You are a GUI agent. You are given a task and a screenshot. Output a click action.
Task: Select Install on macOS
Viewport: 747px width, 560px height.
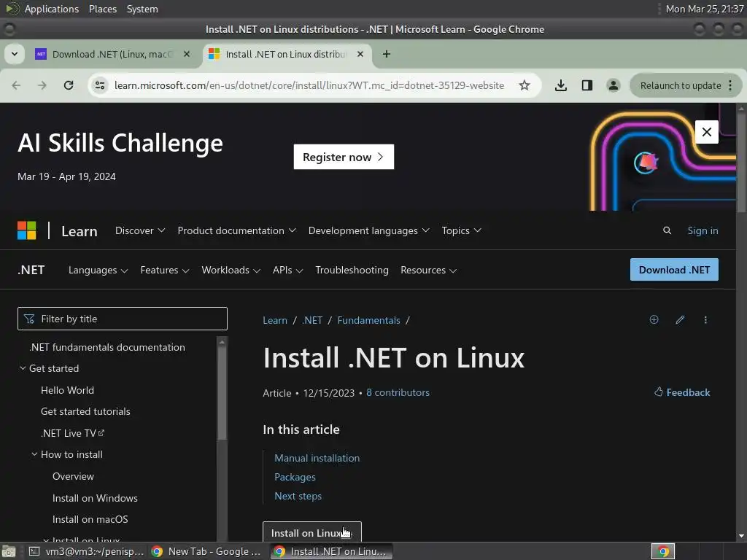90,519
